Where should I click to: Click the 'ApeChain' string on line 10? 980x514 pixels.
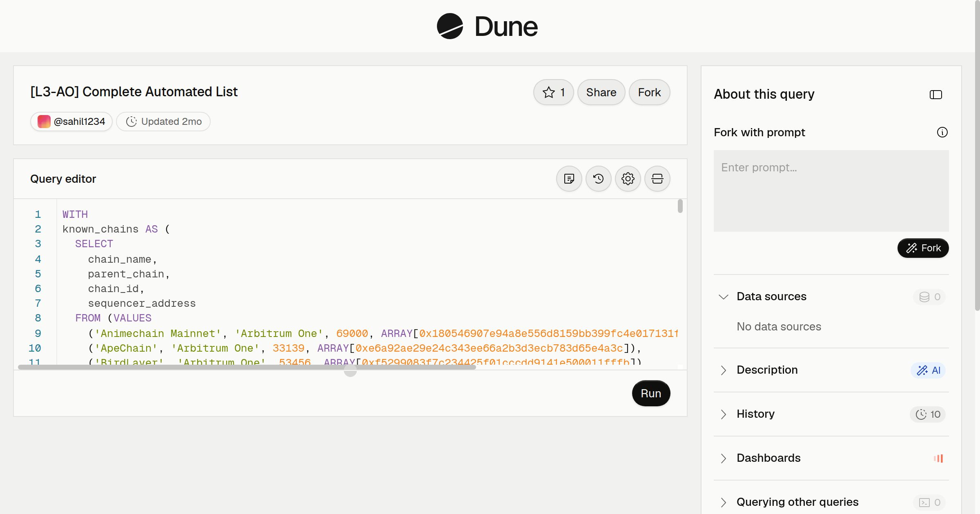(126, 348)
